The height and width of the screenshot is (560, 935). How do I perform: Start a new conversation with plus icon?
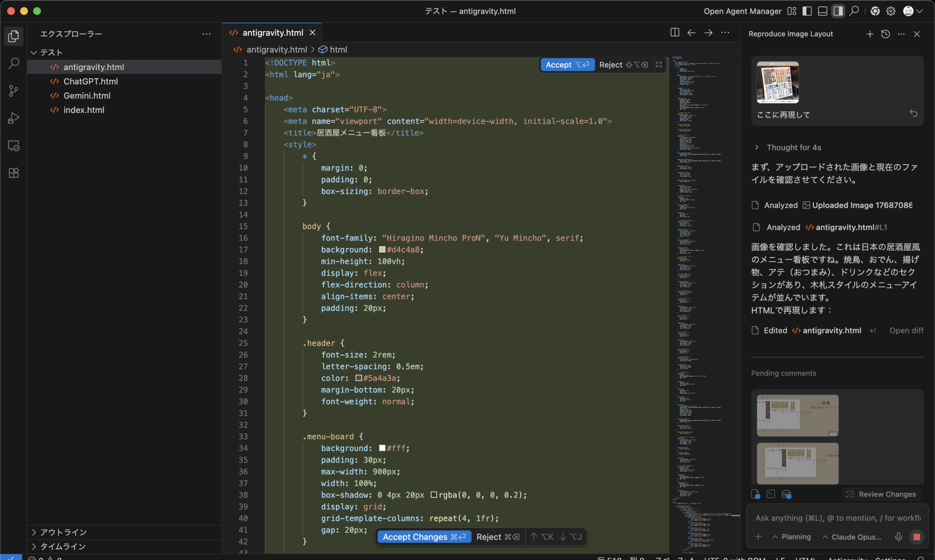tap(870, 34)
